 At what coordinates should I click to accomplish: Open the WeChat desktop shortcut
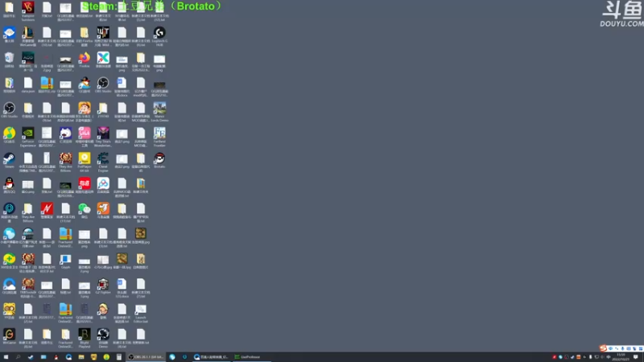(x=85, y=211)
